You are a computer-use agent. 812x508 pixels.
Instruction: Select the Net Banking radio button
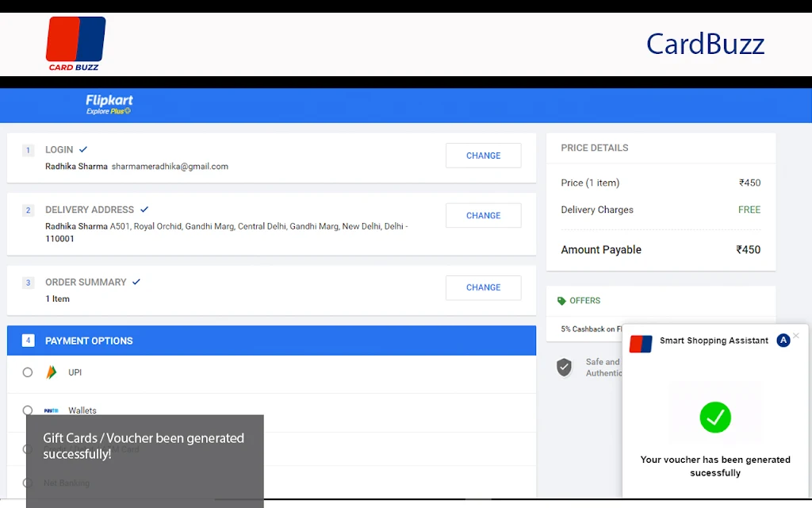pos(28,483)
